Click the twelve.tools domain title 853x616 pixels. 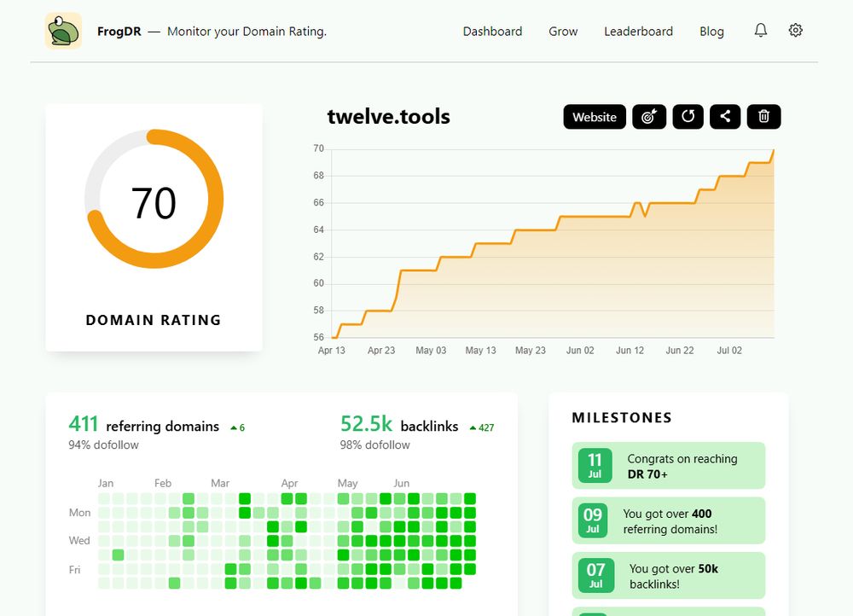[388, 116]
